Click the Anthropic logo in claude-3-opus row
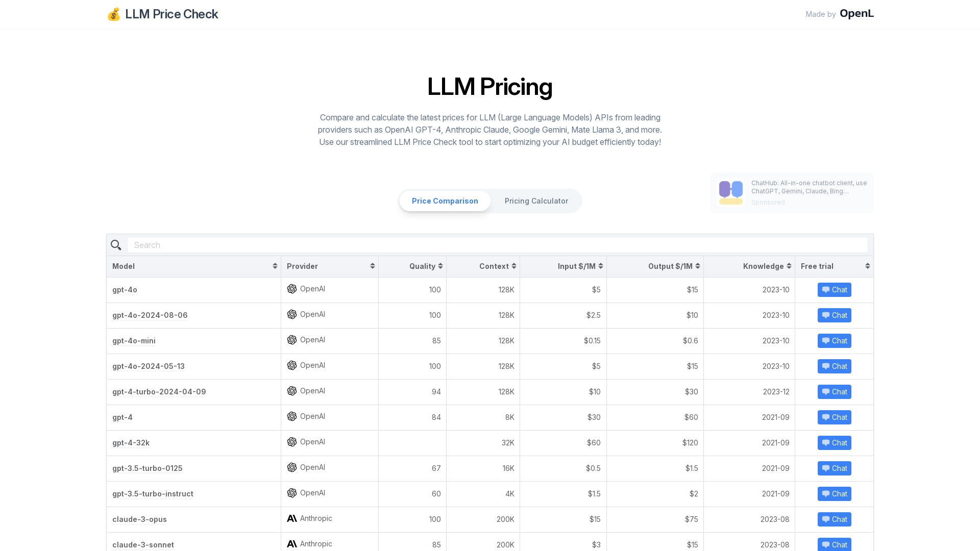 (292, 518)
